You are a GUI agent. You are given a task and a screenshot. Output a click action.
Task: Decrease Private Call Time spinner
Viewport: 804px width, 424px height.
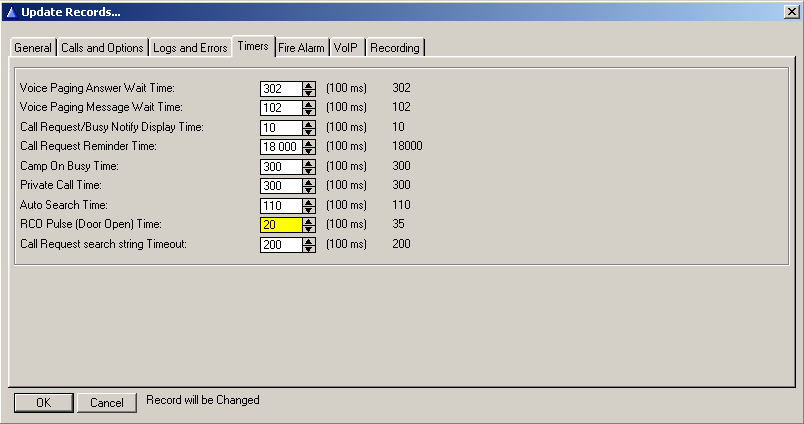[x=309, y=190]
